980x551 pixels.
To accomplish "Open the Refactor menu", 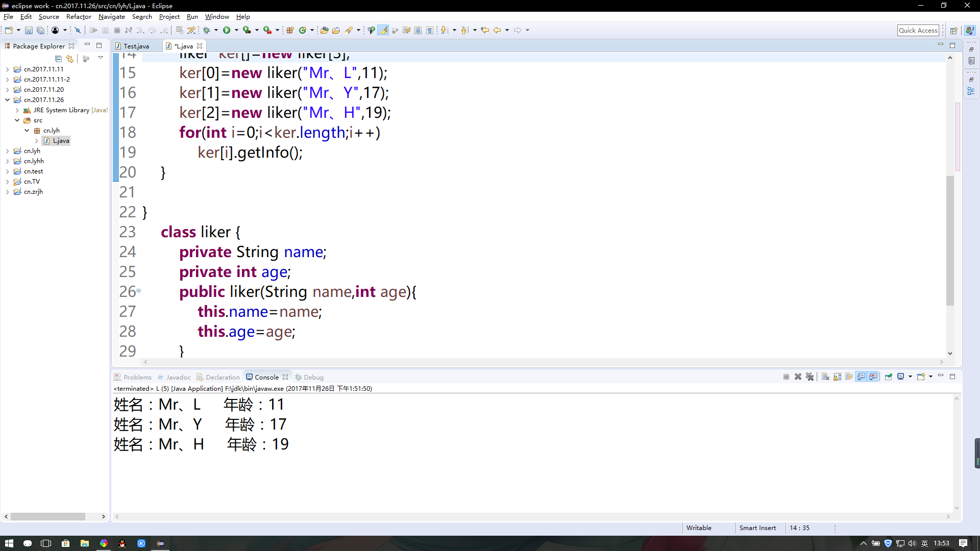I will point(79,17).
